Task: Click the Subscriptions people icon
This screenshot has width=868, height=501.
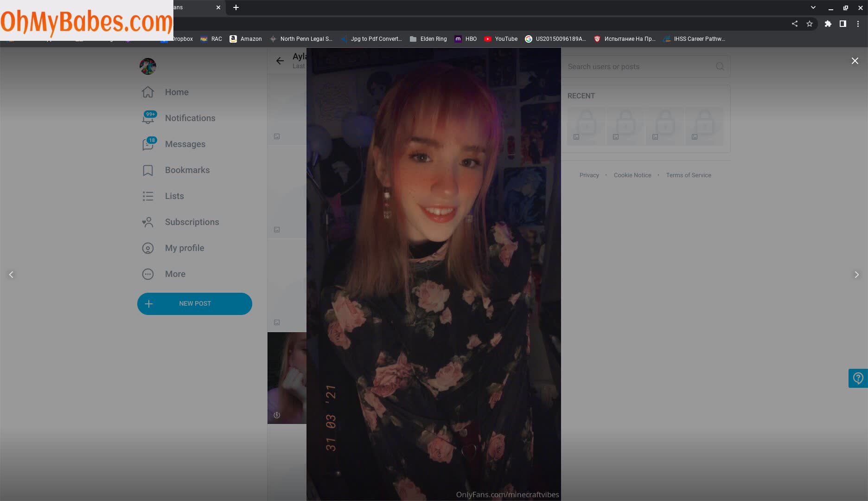Action: point(148,222)
